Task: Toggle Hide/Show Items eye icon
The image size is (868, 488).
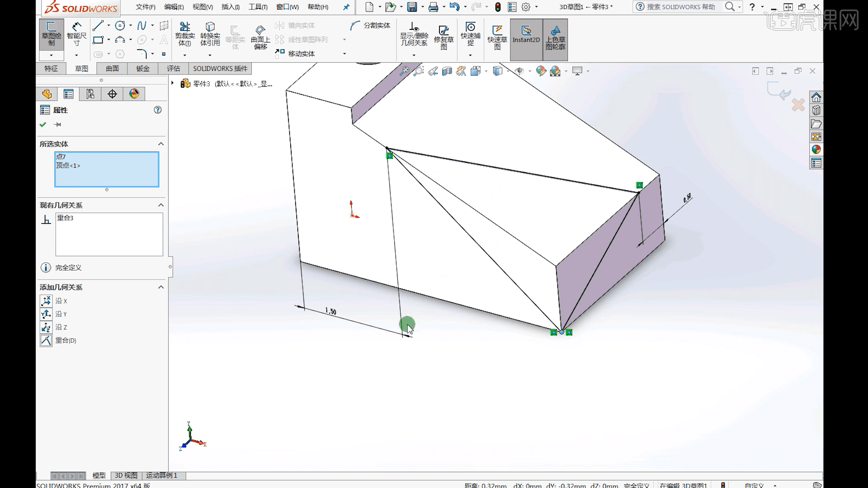Action: point(519,71)
